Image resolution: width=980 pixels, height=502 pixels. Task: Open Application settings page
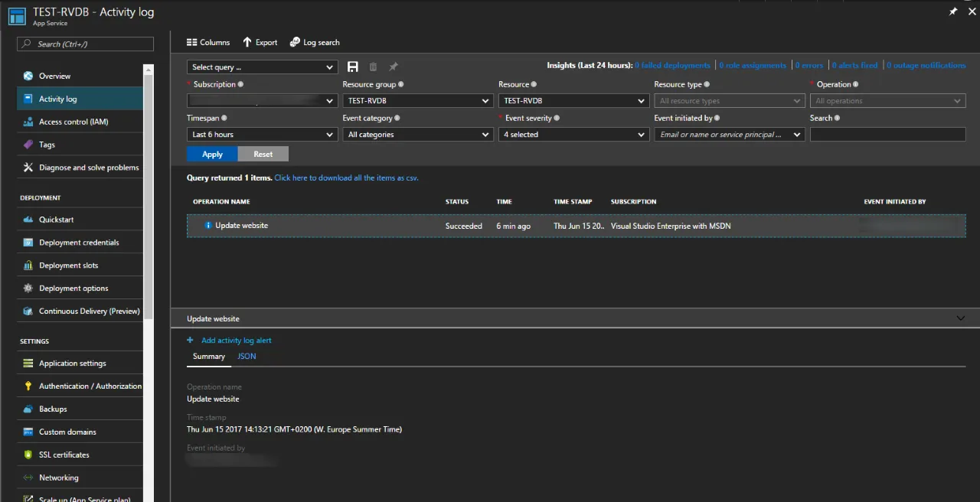(x=72, y=363)
